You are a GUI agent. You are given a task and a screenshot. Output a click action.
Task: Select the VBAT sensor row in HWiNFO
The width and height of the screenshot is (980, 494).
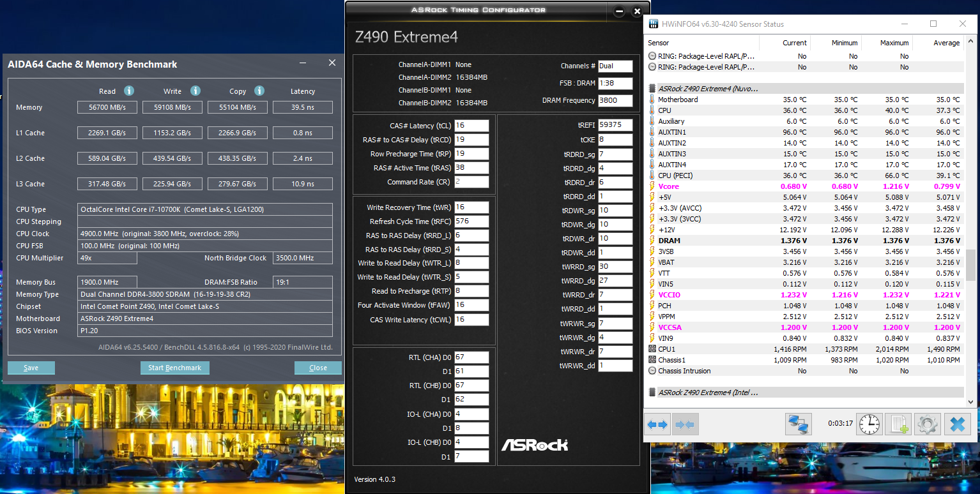(805, 262)
